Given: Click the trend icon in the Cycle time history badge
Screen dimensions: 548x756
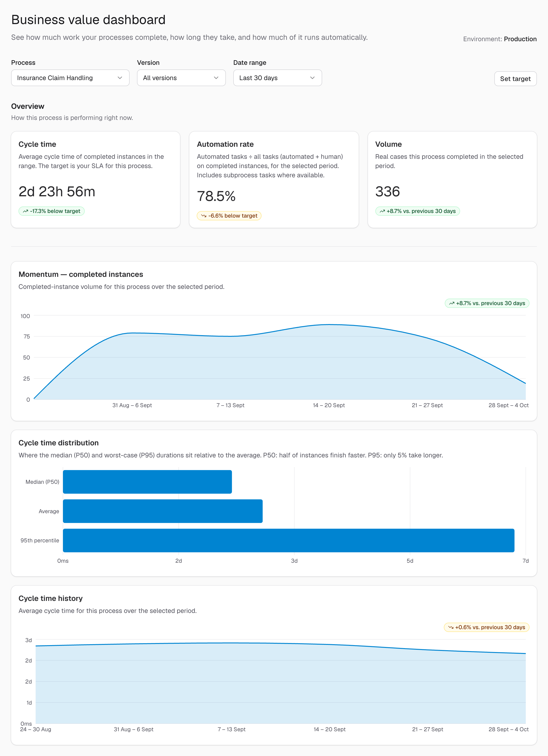Looking at the screenshot, I should pyautogui.click(x=451, y=627).
